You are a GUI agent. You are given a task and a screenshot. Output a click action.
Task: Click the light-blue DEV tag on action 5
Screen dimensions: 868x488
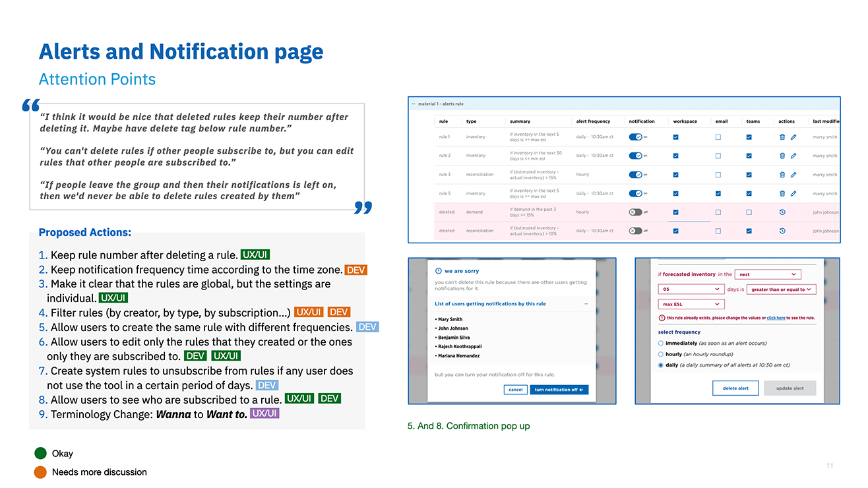pos(367,326)
